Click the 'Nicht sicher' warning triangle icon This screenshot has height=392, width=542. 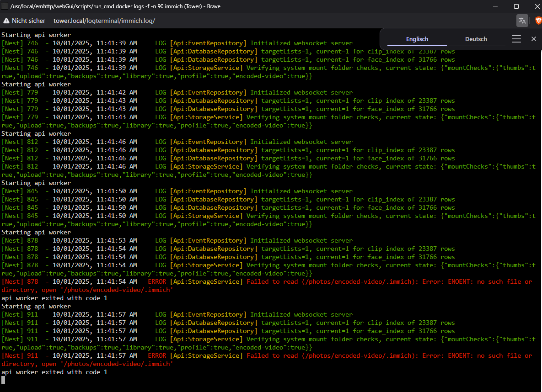[x=6, y=21]
